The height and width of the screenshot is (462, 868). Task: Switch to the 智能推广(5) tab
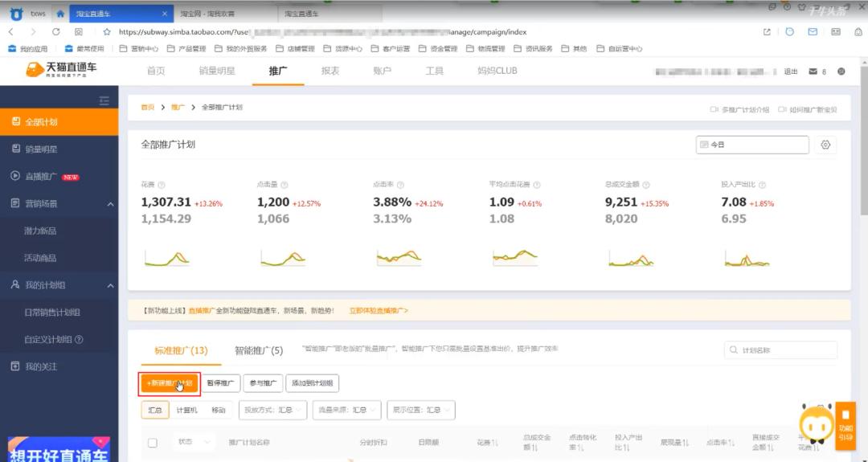259,351
